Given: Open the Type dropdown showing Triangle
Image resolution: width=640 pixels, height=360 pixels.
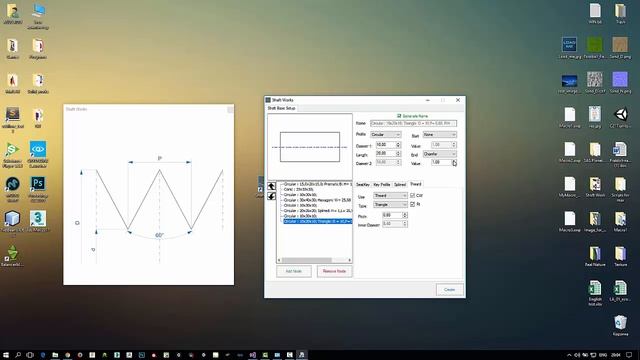Looking at the screenshot, I should coord(390,205).
